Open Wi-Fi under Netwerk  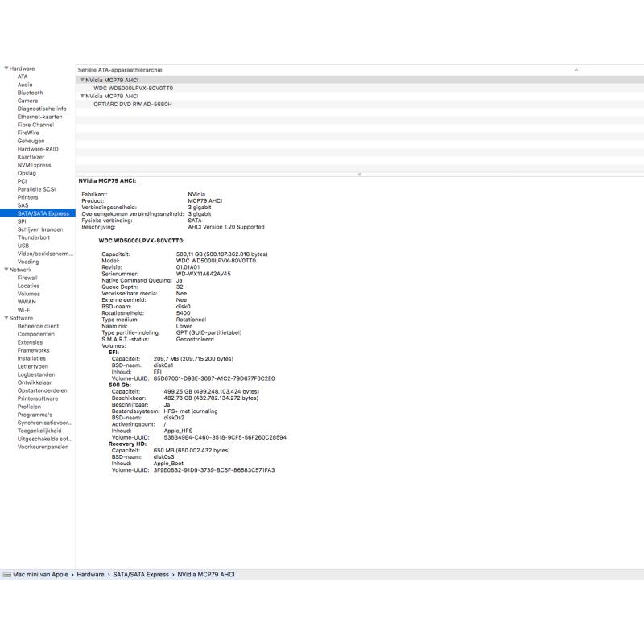click(24, 310)
